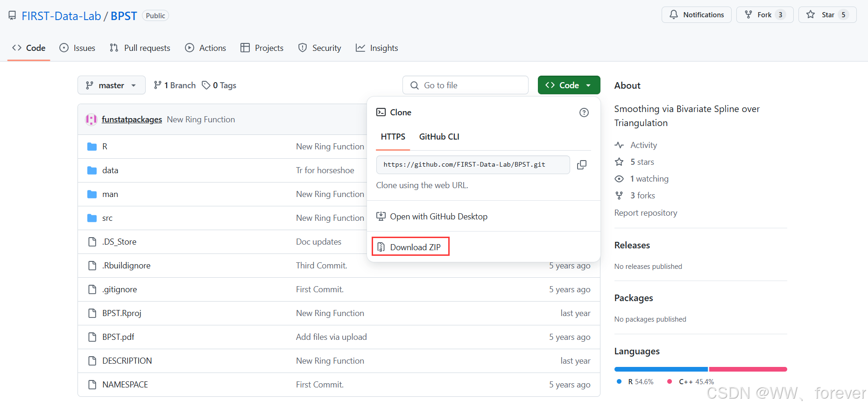Download ZIP of the repository
Viewport: 868px width, 408px height.
410,247
